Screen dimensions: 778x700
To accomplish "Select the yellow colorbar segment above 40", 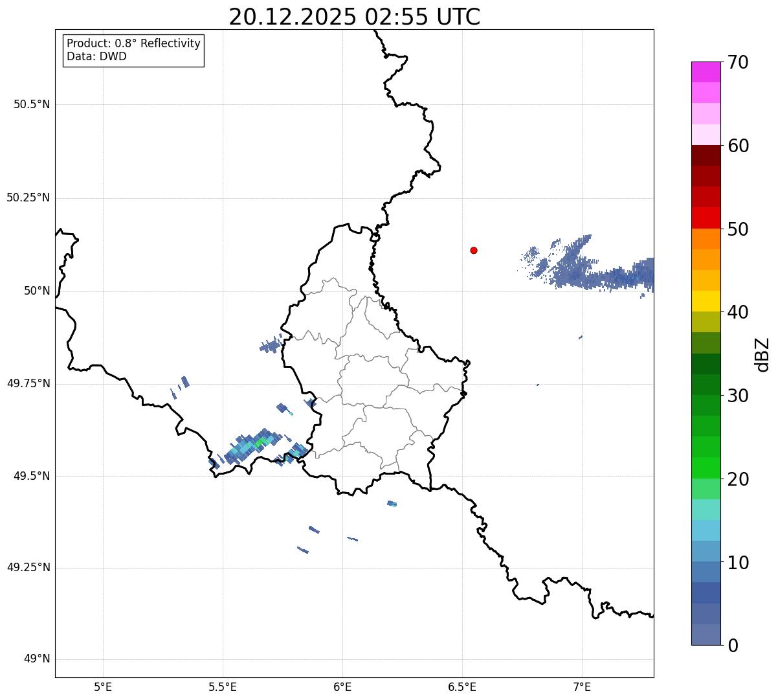I will tap(706, 301).
